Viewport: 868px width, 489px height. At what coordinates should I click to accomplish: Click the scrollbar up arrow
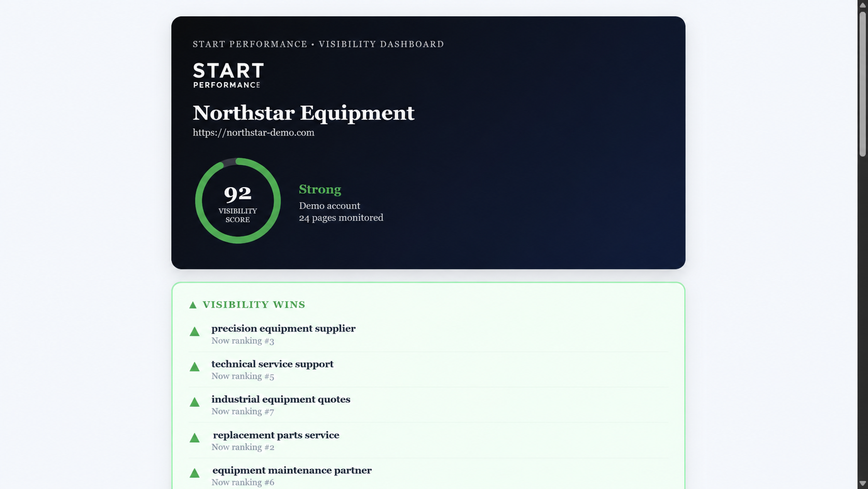pos(863,5)
